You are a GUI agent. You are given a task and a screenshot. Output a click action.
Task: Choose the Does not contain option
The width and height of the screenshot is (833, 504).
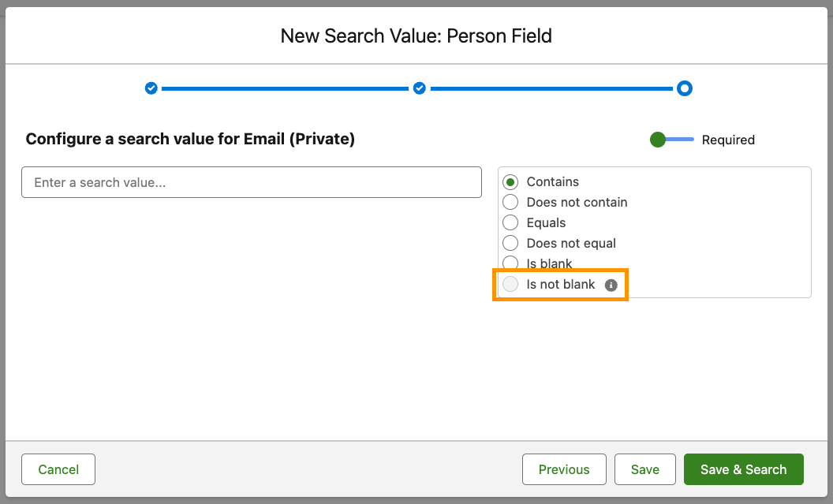pos(510,203)
